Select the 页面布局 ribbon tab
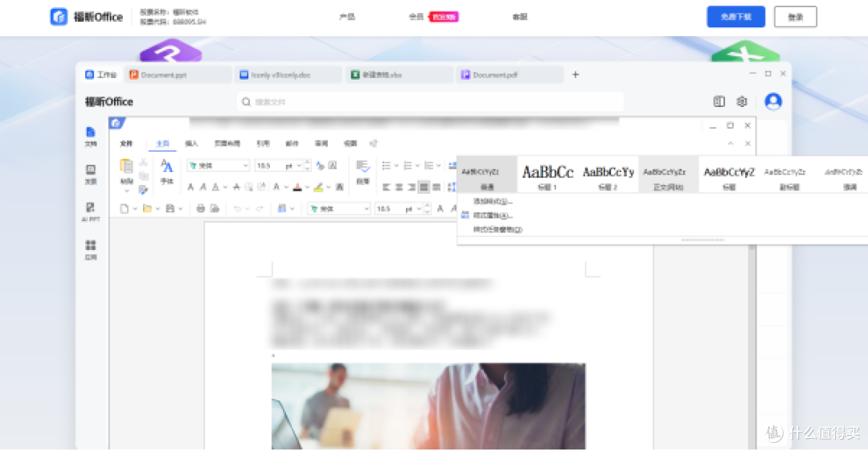 (227, 143)
